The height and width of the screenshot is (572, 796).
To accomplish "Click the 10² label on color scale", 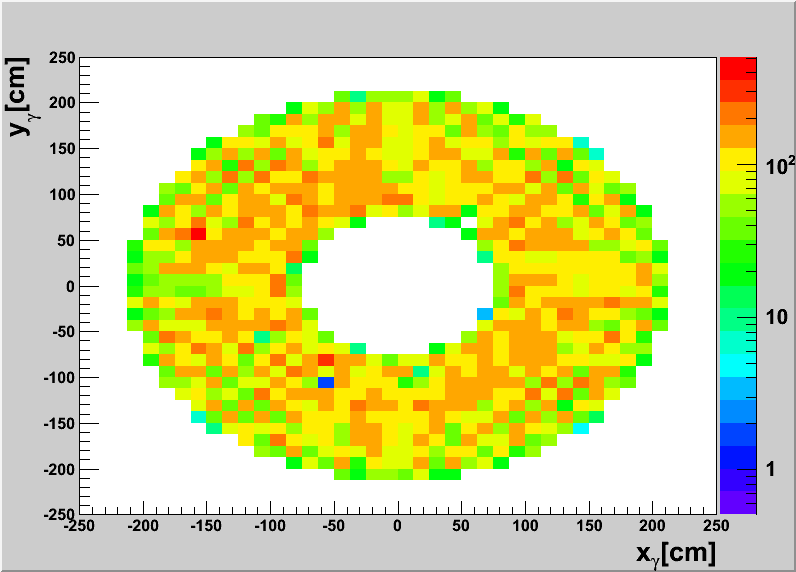I will 779,166.
